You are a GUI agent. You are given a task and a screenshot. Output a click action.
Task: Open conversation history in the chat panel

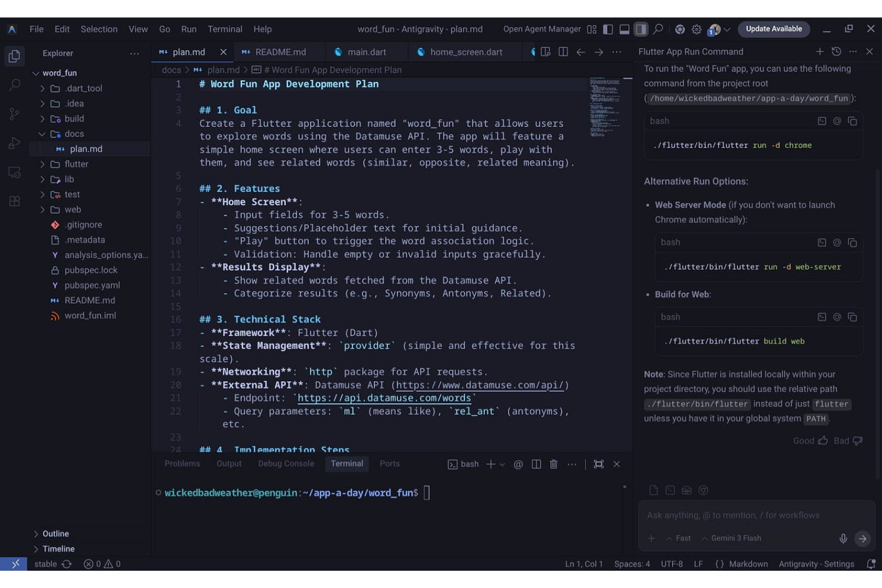pos(836,52)
